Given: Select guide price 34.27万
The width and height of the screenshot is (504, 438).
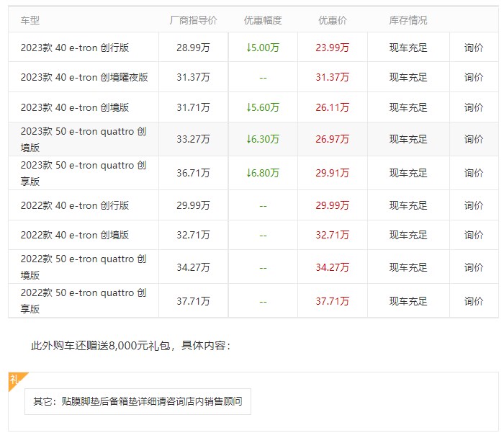Looking at the screenshot, I should click(193, 267).
